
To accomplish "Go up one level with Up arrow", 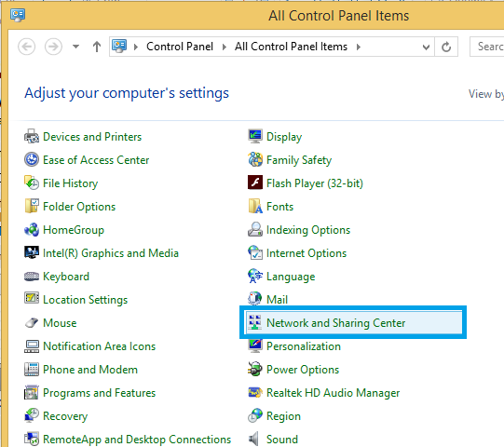I will (x=97, y=47).
